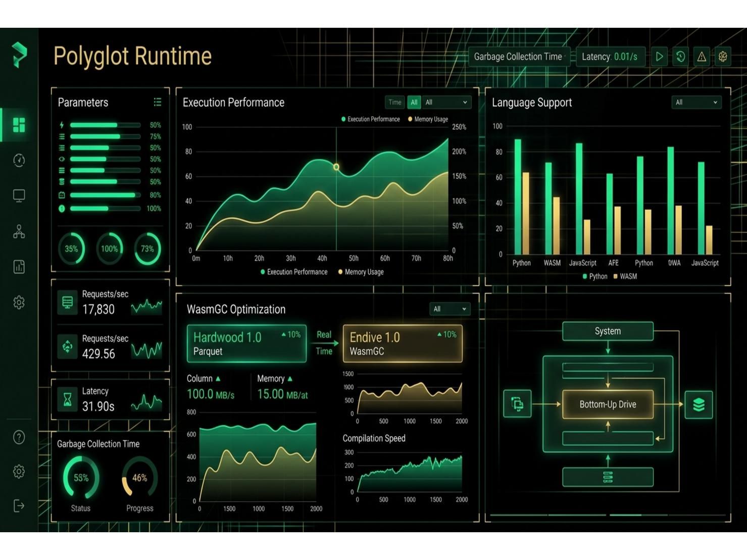Open the history clock icon in header
This screenshot has height=560, width=747.
click(x=680, y=57)
